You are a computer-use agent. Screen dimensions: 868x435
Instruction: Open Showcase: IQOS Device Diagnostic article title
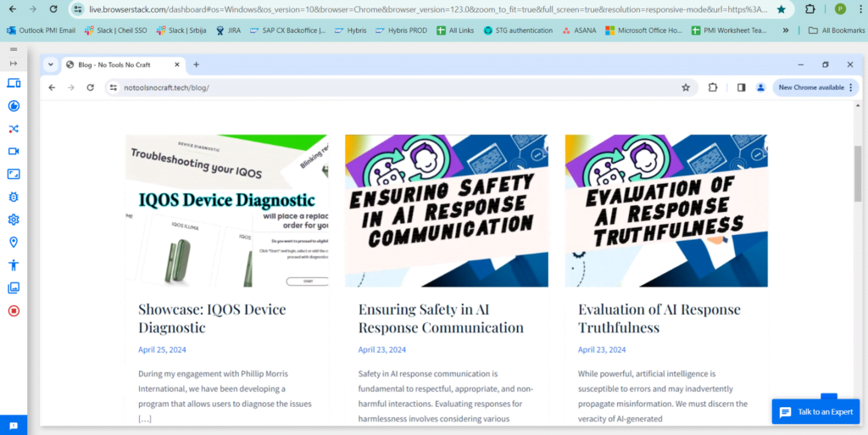coord(212,318)
